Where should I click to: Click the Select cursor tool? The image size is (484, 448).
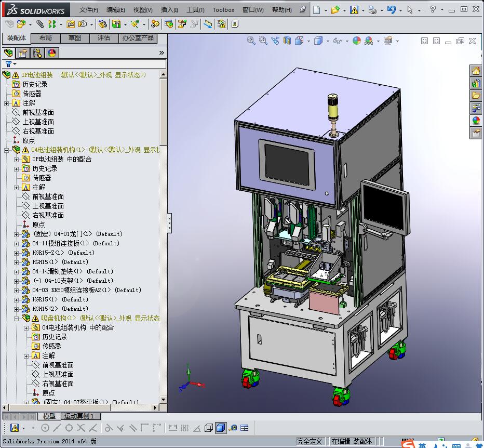(410, 10)
